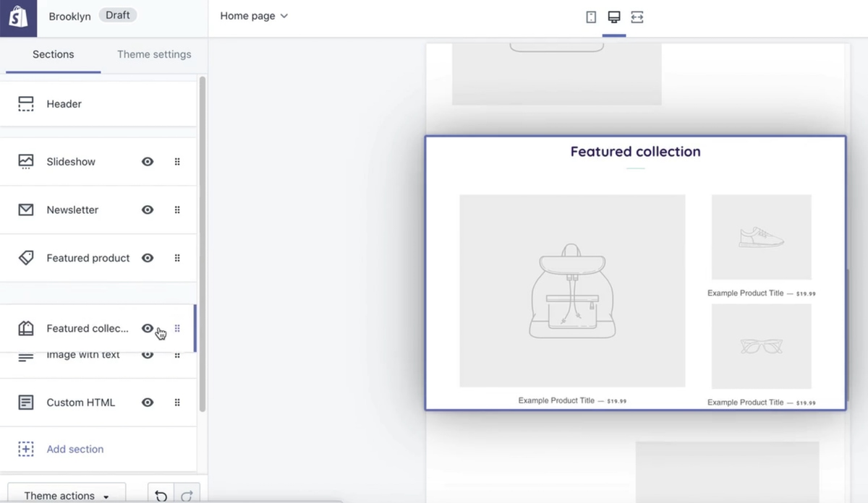Hide the Newsletter section

(x=148, y=210)
